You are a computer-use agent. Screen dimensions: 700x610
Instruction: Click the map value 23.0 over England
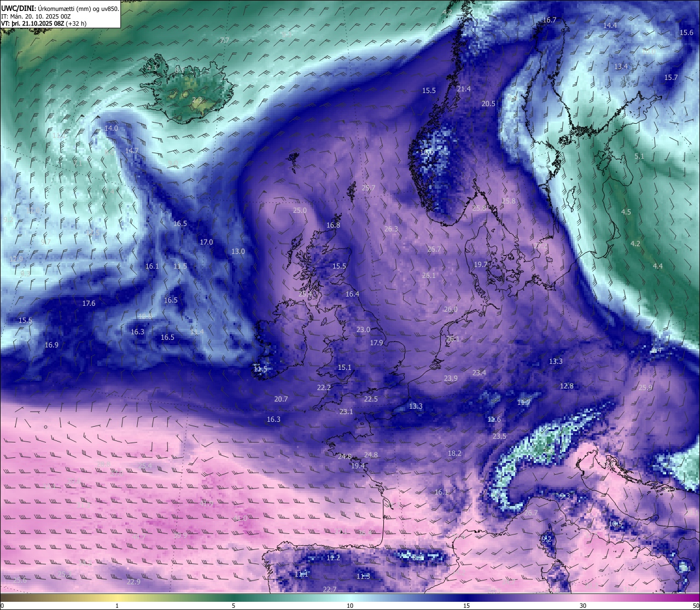pyautogui.click(x=363, y=330)
